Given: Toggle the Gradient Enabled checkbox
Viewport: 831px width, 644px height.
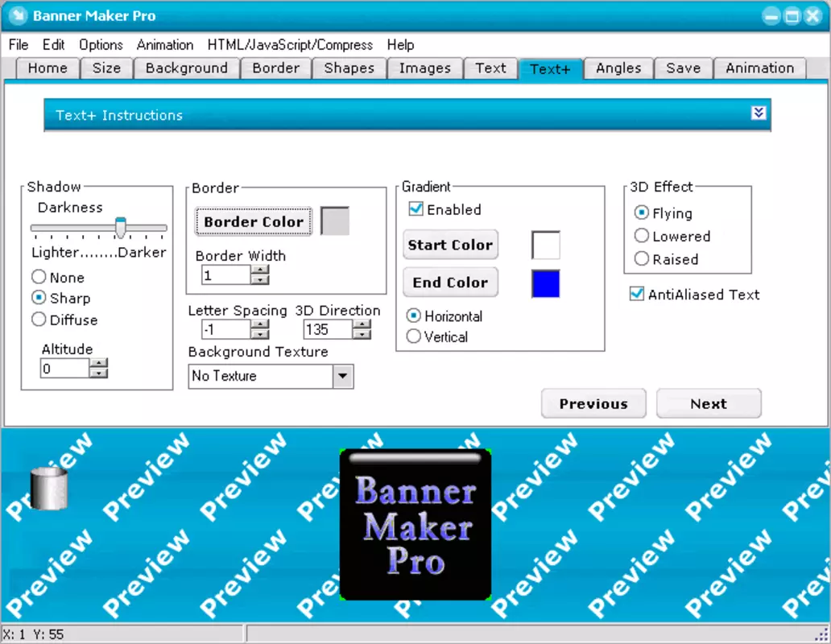Looking at the screenshot, I should click(416, 209).
